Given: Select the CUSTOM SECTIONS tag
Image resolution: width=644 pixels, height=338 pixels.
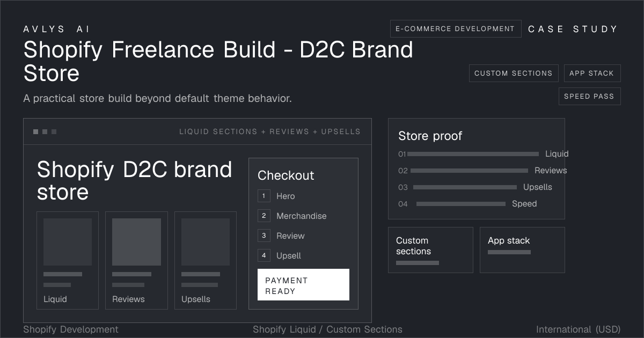Looking at the screenshot, I should [514, 74].
